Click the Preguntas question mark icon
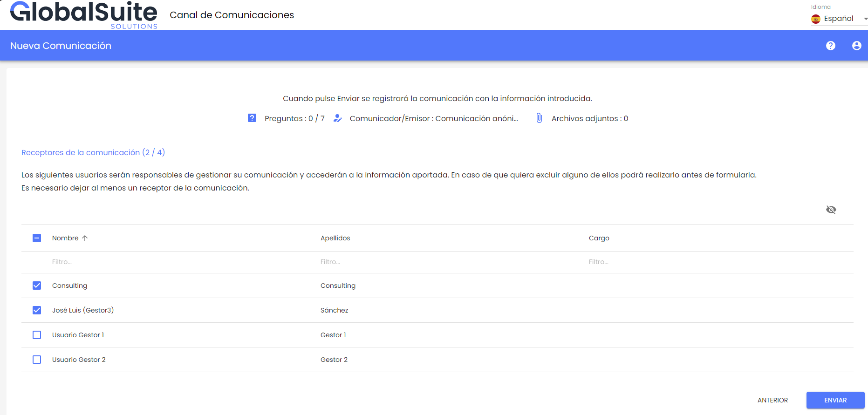Image resolution: width=868 pixels, height=415 pixels. pos(252,118)
